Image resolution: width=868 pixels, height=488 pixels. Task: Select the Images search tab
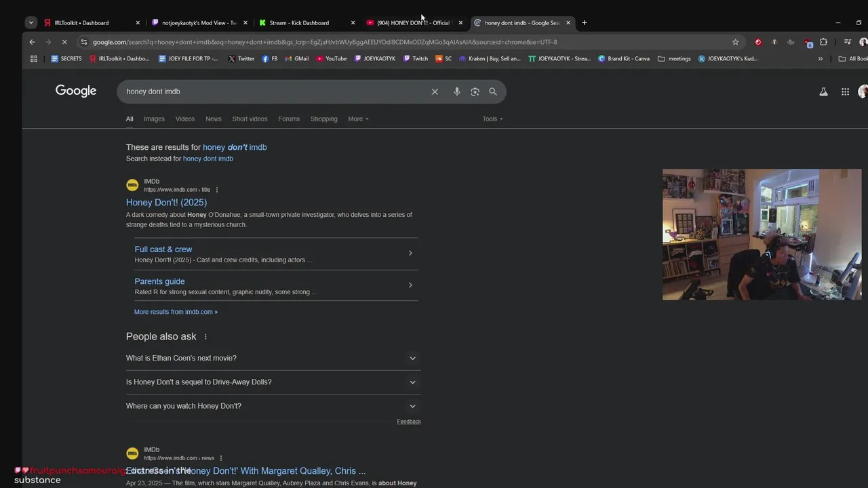click(x=154, y=119)
